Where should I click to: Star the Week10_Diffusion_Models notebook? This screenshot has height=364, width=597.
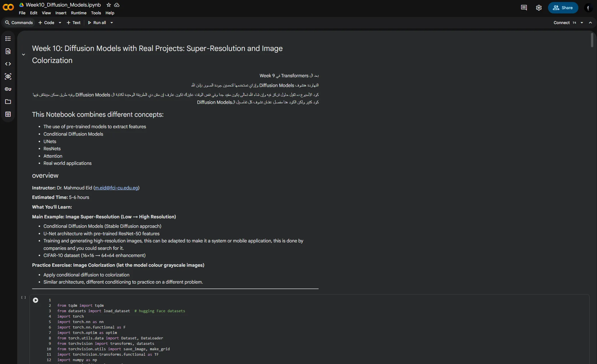109,5
